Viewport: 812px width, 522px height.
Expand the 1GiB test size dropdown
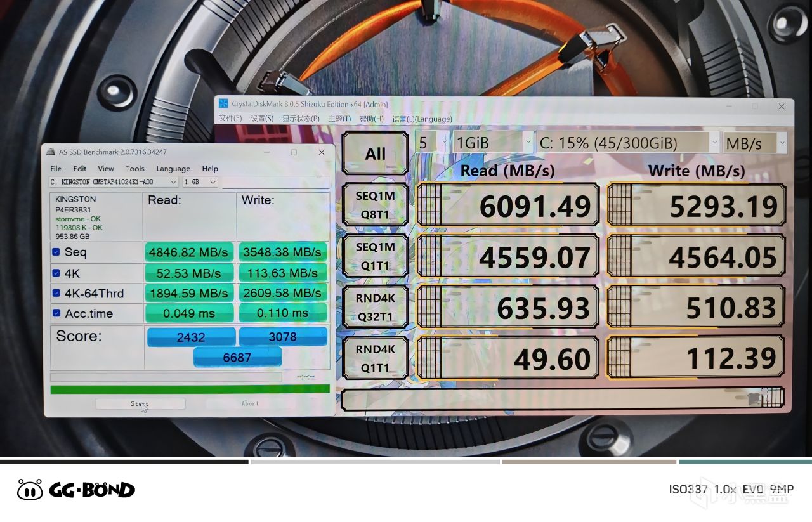493,143
